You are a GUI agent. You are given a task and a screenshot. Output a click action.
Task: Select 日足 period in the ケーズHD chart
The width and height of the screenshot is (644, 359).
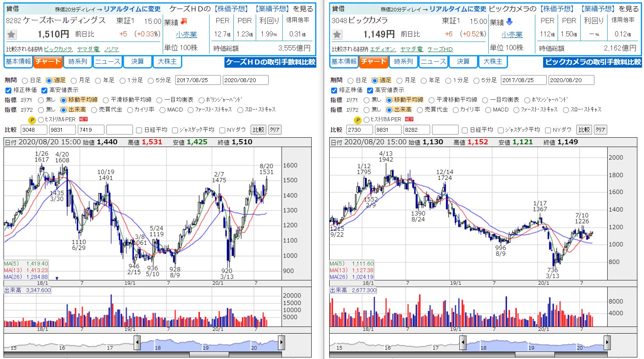click(x=25, y=81)
